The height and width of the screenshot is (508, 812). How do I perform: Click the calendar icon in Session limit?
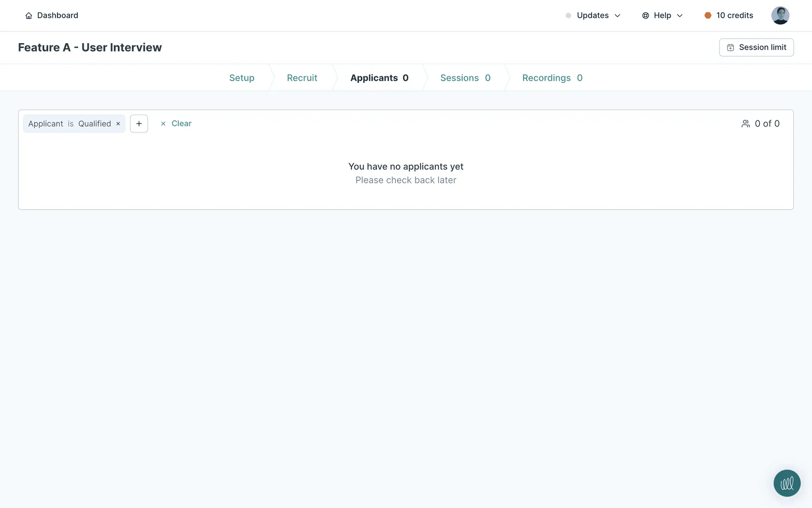[730, 47]
